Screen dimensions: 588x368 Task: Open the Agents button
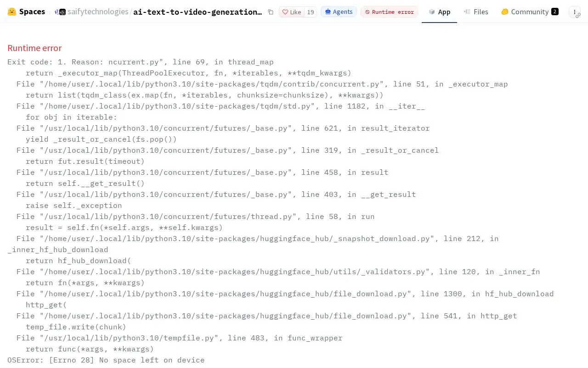click(339, 12)
